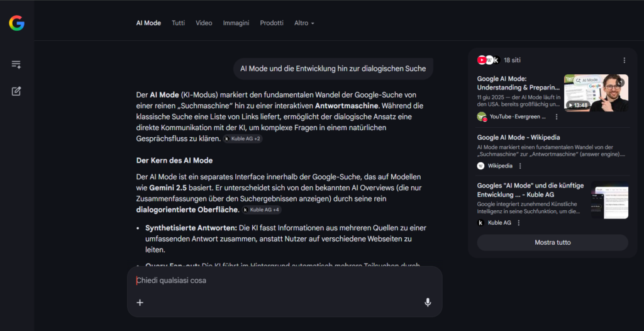This screenshot has height=331, width=644.
Task: Click the Wikipedia favicon
Action: [480, 166]
